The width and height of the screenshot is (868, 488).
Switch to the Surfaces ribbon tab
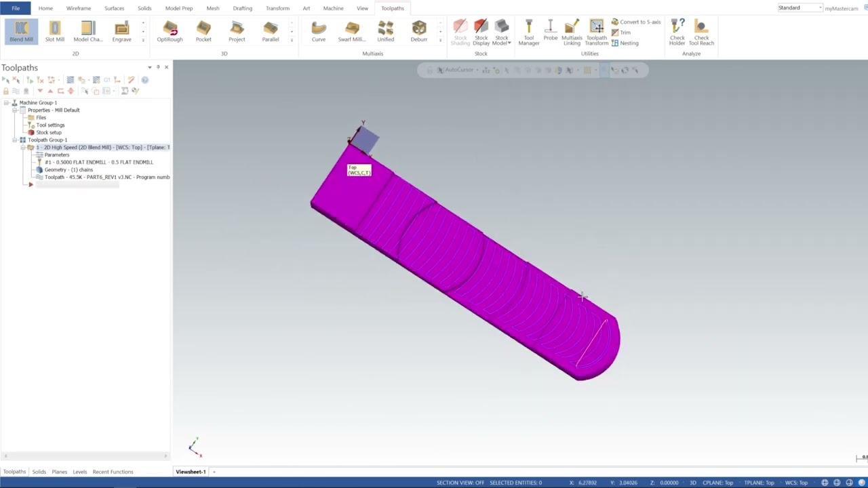[114, 8]
